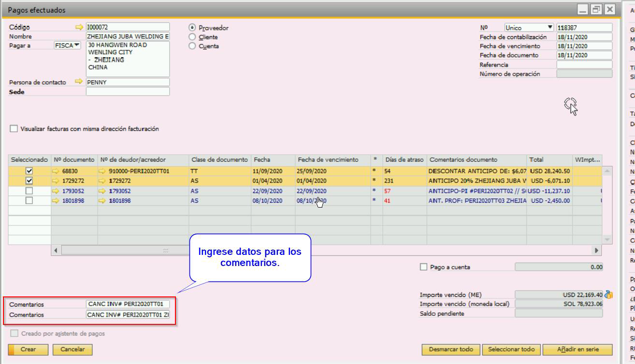This screenshot has width=635, height=364.
Task: Click the coins icon beside Importe vencido (ME)
Action: pos(608,295)
